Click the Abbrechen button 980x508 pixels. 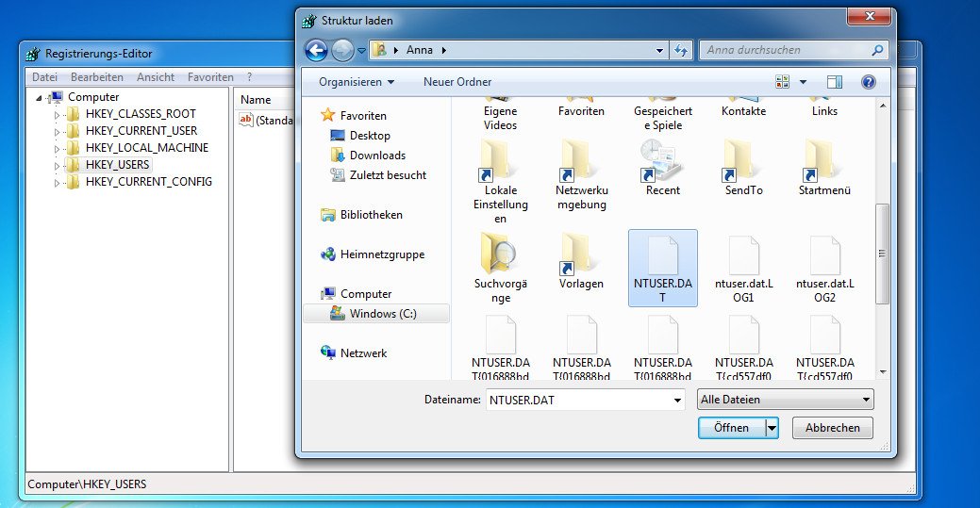click(x=832, y=428)
